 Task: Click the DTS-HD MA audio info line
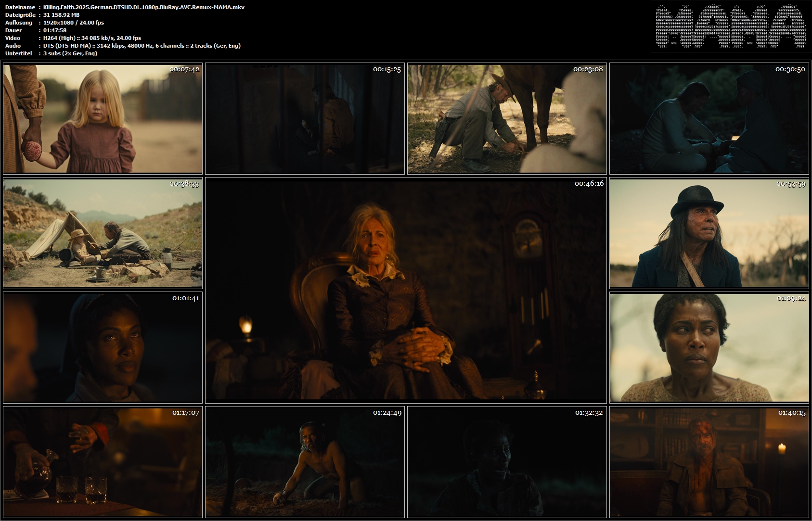(x=142, y=46)
